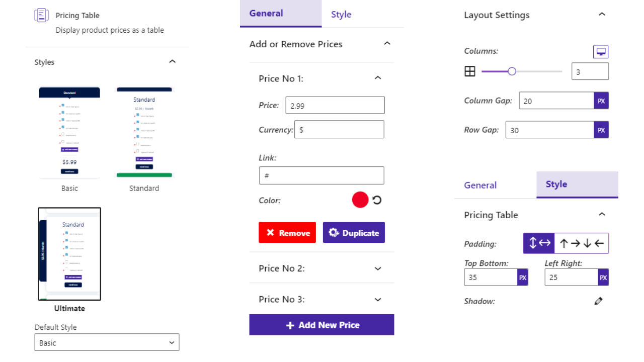Open the Shadow edit pencil icon

598,301
